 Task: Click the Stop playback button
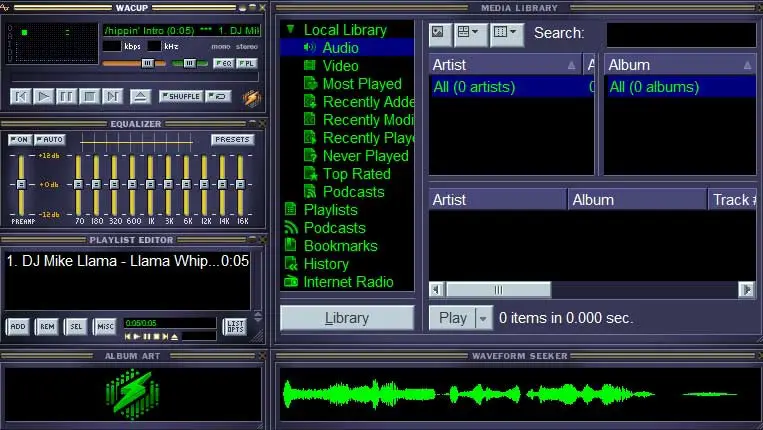click(x=89, y=97)
